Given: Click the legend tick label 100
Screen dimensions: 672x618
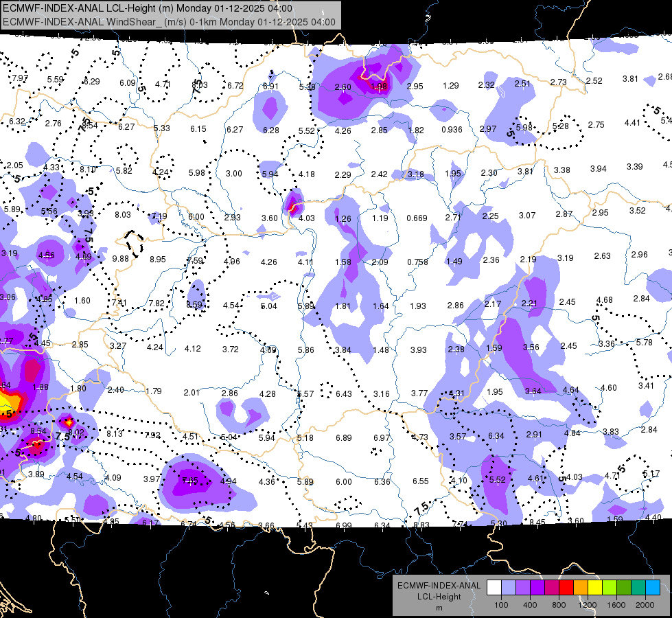Looking at the screenshot, I should [x=501, y=605].
